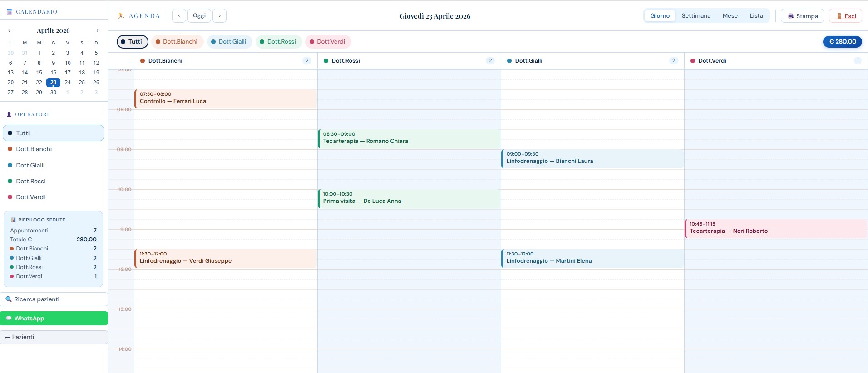The width and height of the screenshot is (868, 373).
Task: Go to previous day with left arrow
Action: (179, 16)
